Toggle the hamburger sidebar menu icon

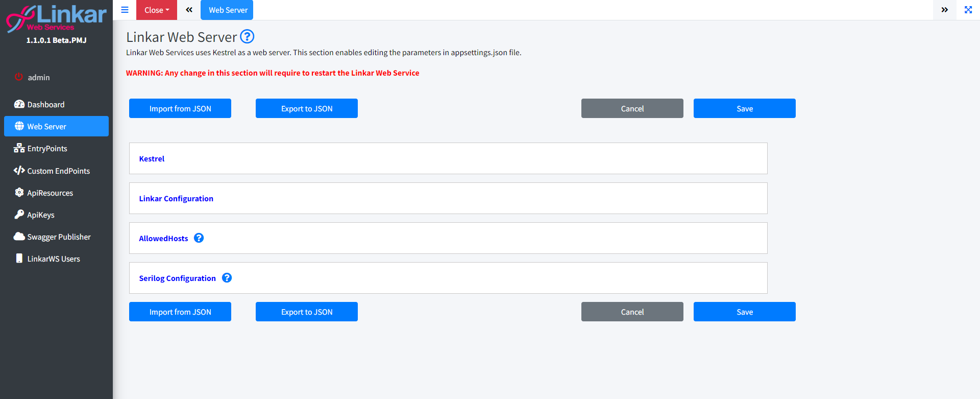[x=125, y=10]
